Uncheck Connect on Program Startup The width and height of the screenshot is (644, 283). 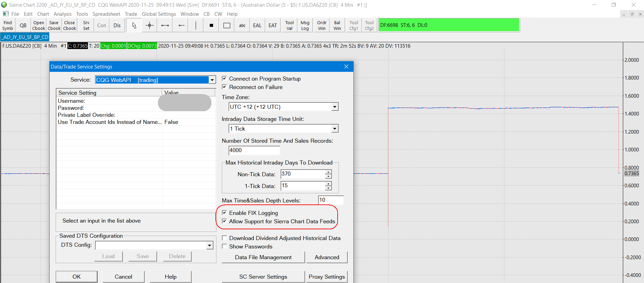[225, 79]
